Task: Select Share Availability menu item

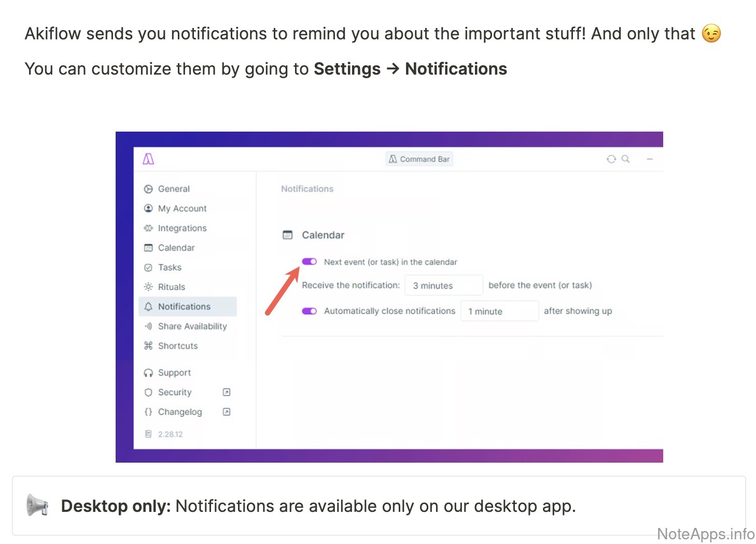Action: (x=192, y=326)
